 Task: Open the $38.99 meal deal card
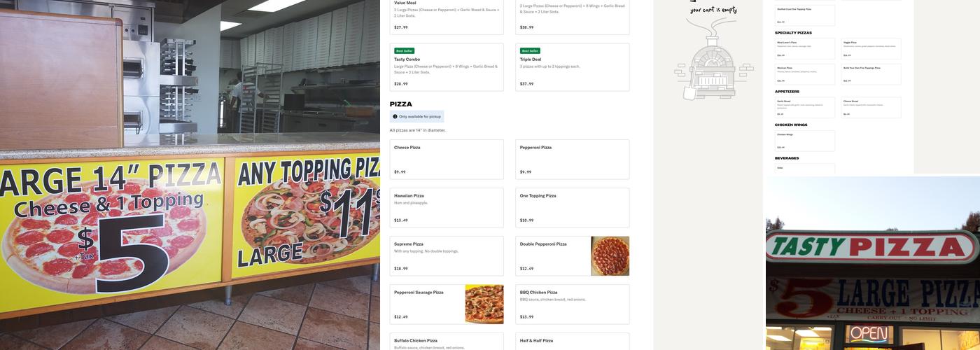[x=572, y=17]
